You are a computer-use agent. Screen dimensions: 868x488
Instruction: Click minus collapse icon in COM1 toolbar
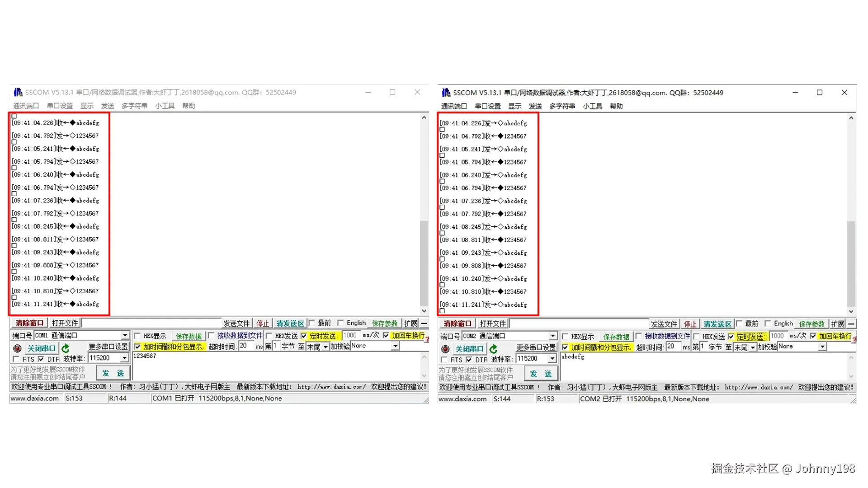[424, 324]
